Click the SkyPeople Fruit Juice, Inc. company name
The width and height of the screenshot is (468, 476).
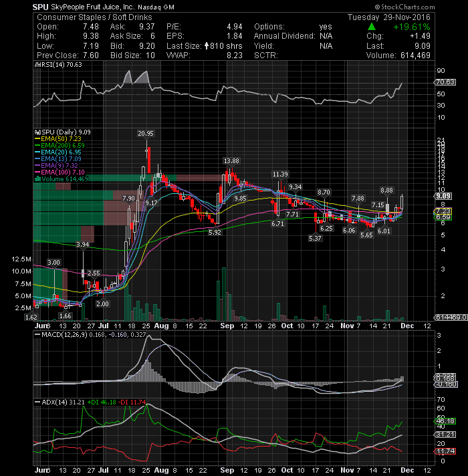point(93,7)
